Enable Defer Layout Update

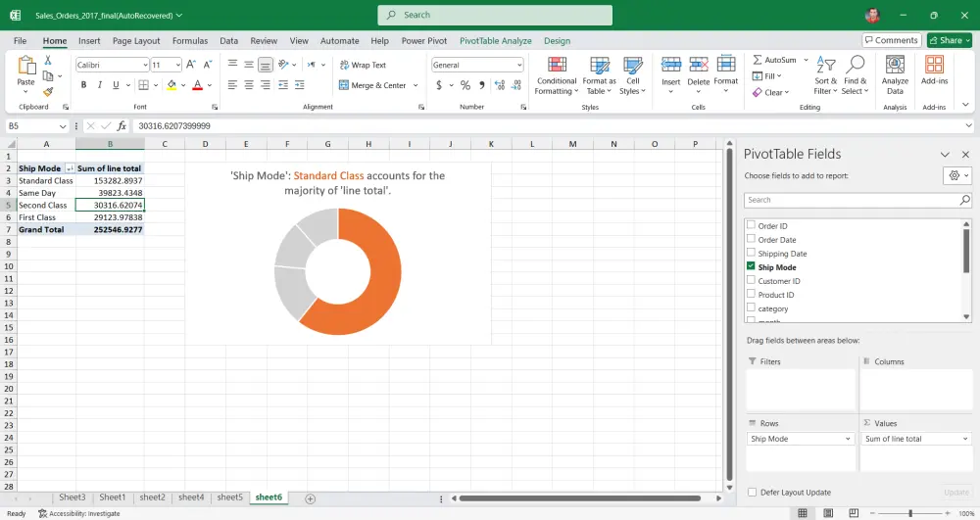coord(752,492)
